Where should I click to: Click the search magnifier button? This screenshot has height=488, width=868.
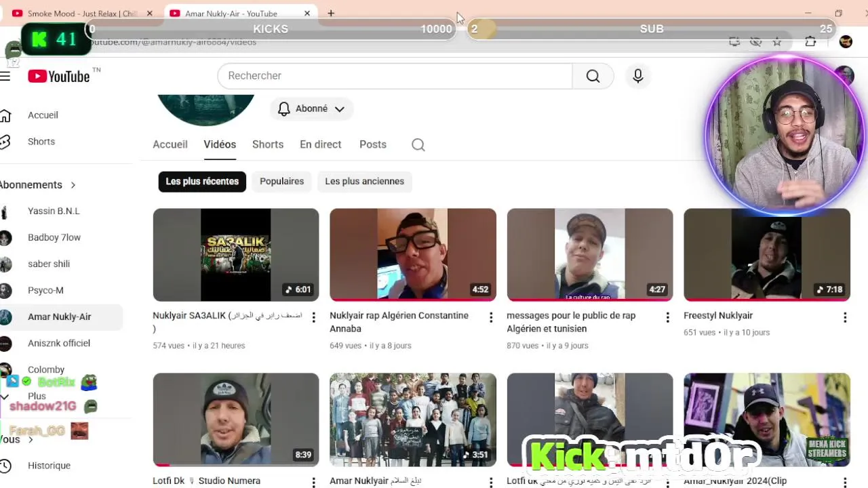[593, 76]
